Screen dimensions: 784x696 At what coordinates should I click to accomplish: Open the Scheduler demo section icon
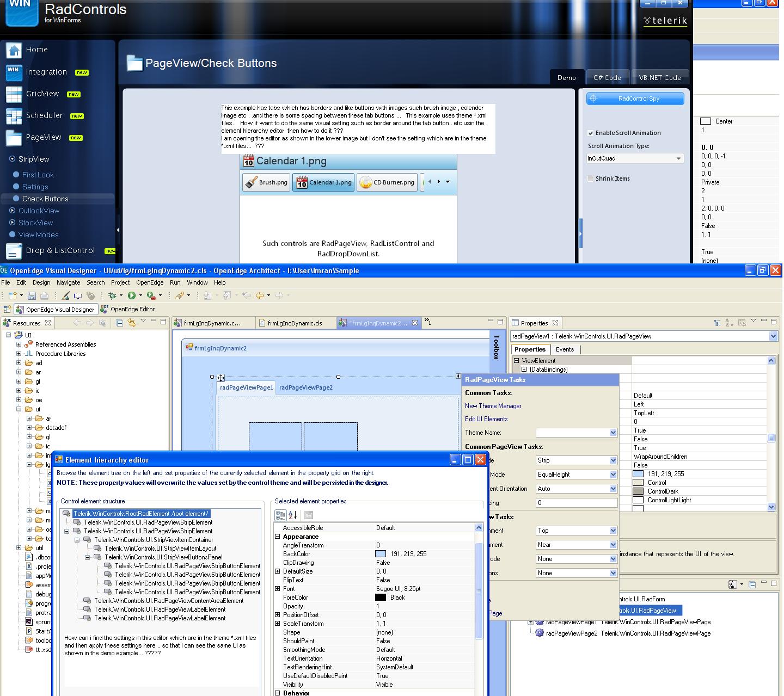click(x=14, y=116)
